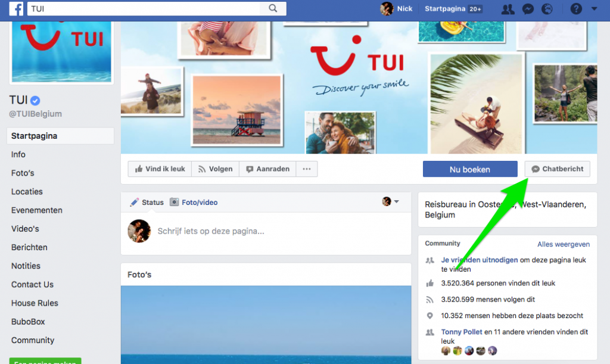Viewport: 610px width, 364px height.
Task: Click the friends icon beside Tonny Pollet
Action: pyautogui.click(x=430, y=332)
